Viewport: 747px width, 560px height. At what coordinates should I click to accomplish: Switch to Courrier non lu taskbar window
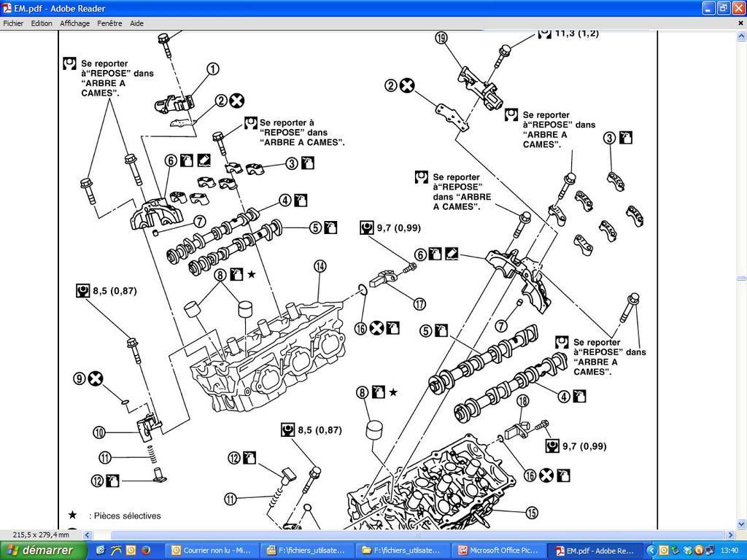(212, 551)
